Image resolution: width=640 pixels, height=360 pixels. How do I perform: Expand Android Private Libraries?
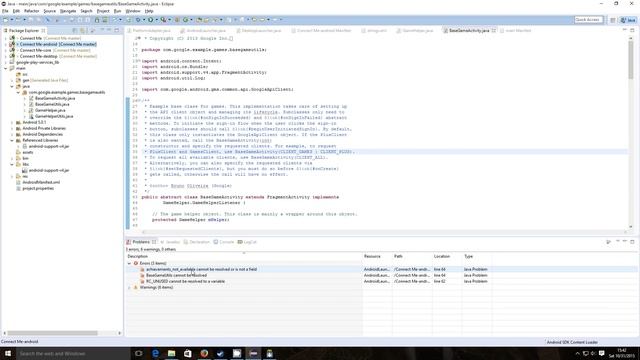pyautogui.click(x=12, y=129)
